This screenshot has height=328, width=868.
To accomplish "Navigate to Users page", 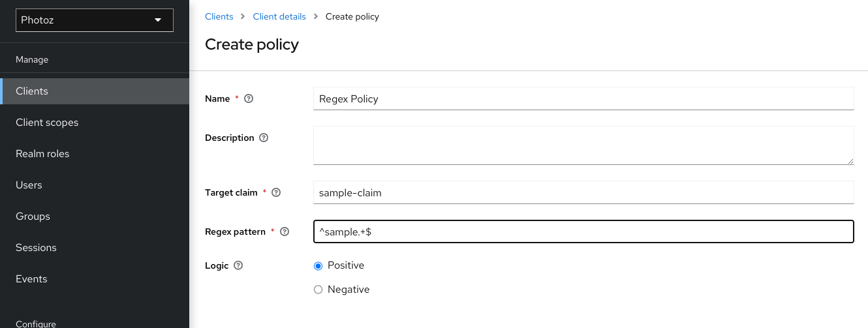I will tap(29, 185).
